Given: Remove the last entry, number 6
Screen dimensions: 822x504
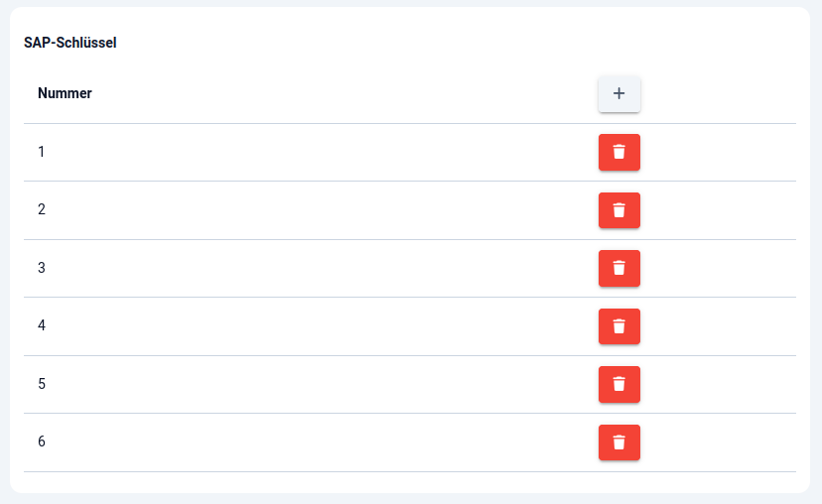Looking at the screenshot, I should [x=619, y=442].
